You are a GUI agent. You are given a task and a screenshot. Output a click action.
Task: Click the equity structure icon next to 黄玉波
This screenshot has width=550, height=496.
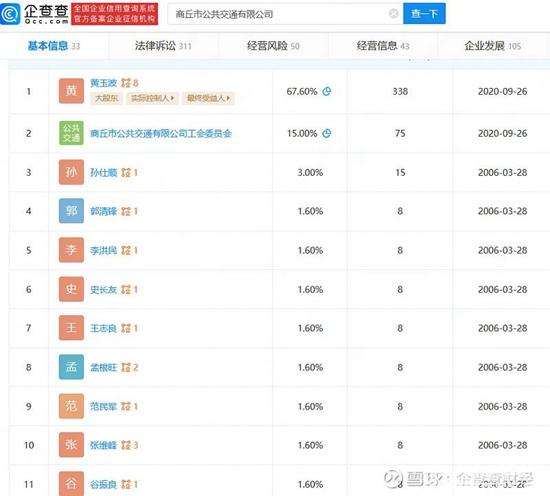point(126,83)
